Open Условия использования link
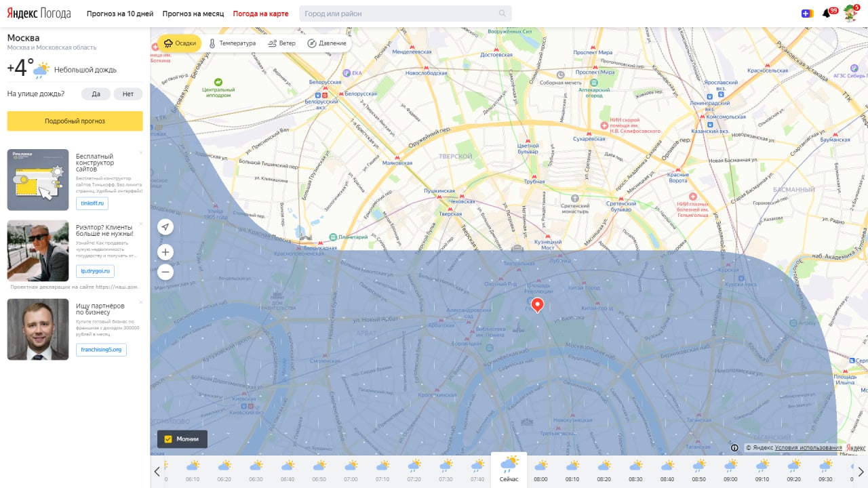868x488 pixels. tap(808, 448)
